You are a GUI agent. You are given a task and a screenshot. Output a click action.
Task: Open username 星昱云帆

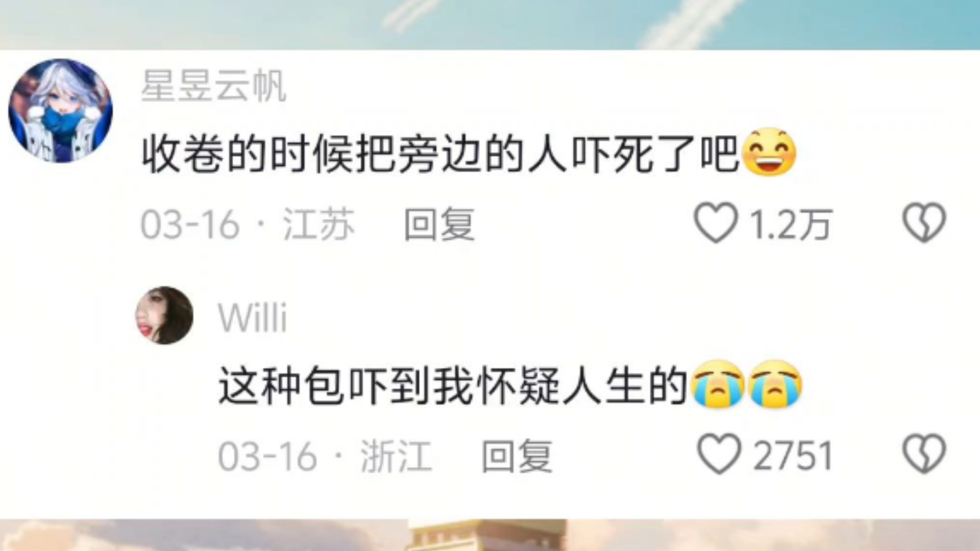pos(213,86)
